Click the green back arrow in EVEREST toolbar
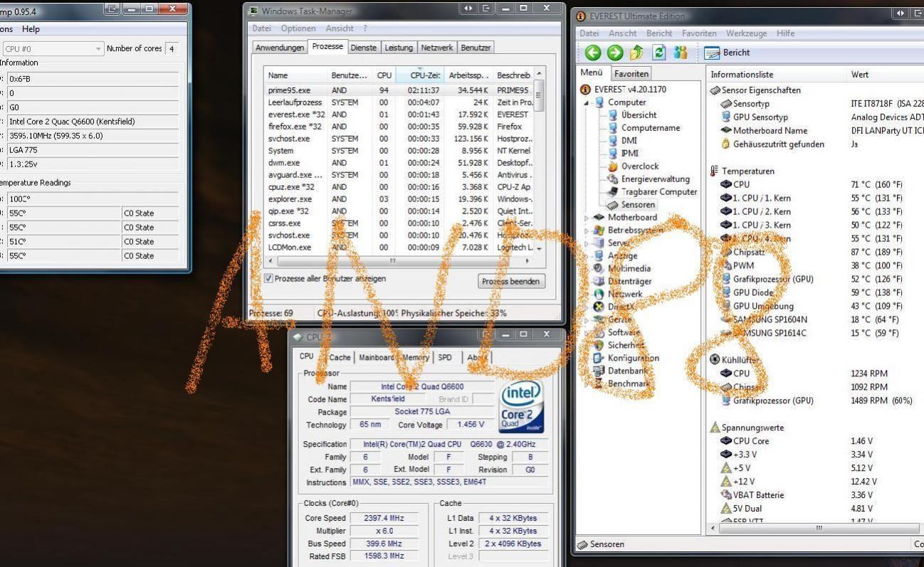Image resolution: width=924 pixels, height=567 pixels. coord(593,53)
